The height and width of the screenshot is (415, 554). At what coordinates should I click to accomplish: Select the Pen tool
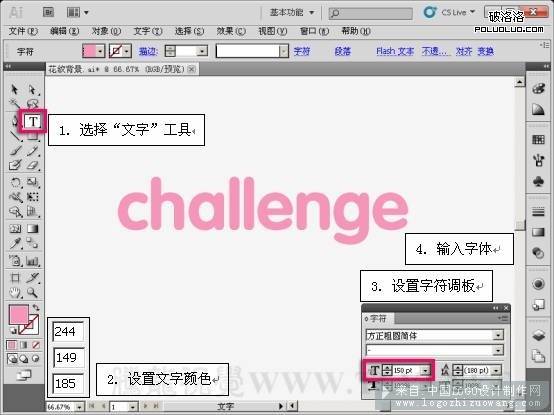coord(15,121)
